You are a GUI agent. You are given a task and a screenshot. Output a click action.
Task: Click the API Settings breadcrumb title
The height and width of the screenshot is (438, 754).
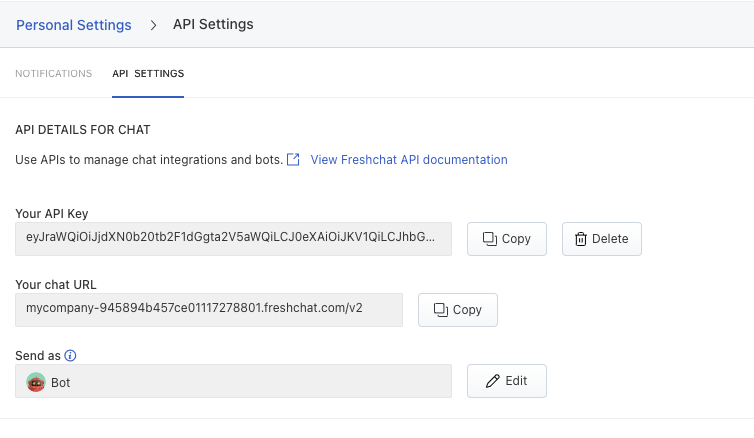point(213,25)
